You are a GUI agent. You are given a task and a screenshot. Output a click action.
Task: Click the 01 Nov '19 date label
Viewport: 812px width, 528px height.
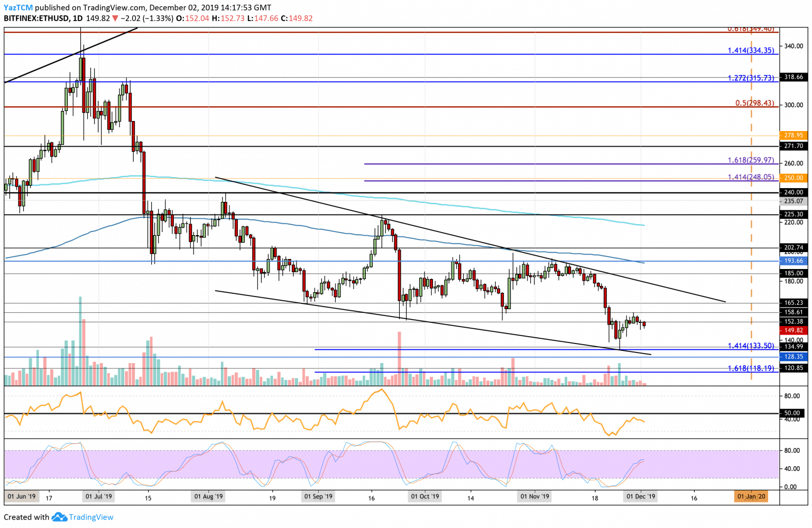click(535, 497)
